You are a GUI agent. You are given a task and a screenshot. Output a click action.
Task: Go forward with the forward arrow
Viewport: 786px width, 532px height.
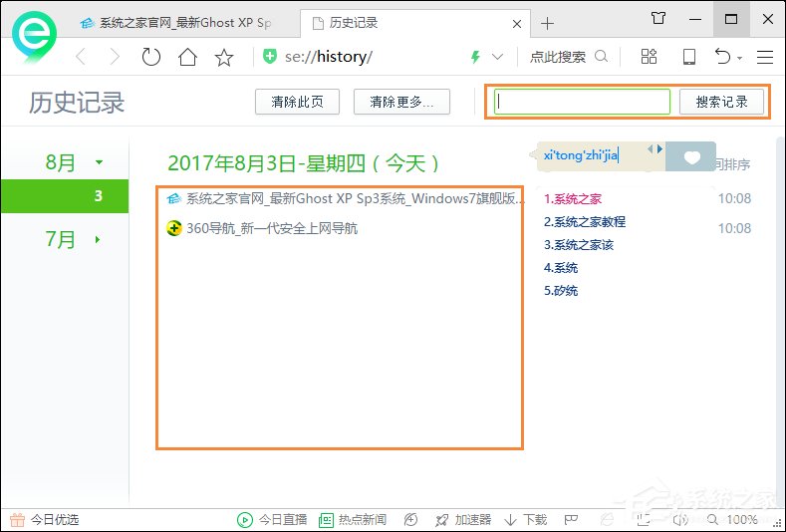click(x=115, y=57)
